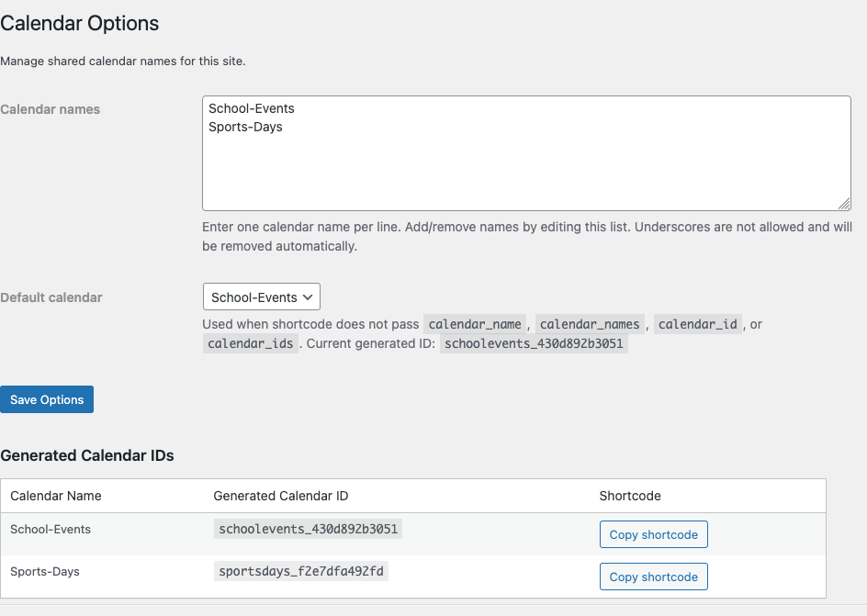Image resolution: width=867 pixels, height=616 pixels.
Task: Select the Sports-Days name cell in the table
Action: pyautogui.click(x=45, y=572)
